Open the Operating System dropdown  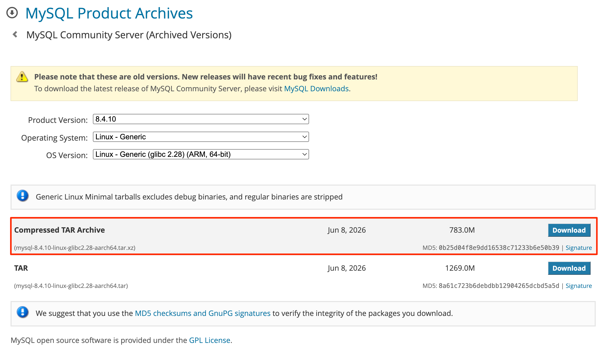point(201,137)
